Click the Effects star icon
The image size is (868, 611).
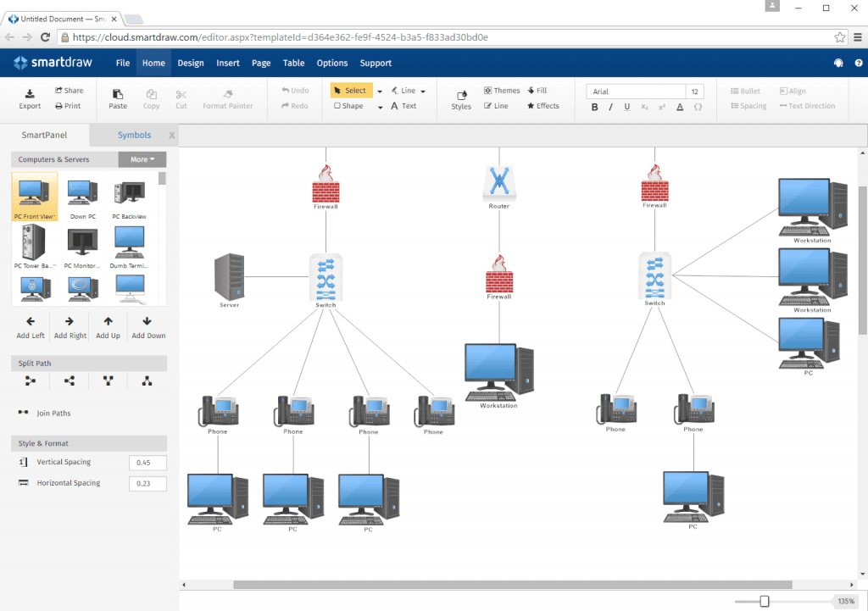[531, 106]
